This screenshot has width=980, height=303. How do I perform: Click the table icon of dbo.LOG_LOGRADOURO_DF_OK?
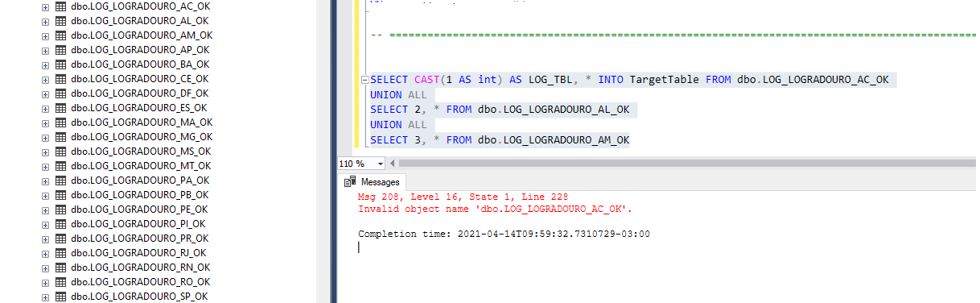point(60,93)
